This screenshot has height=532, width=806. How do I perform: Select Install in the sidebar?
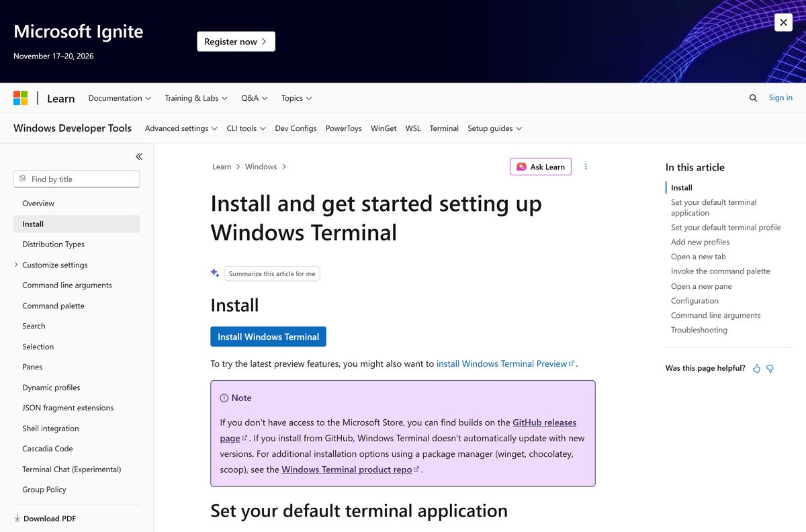coord(77,224)
